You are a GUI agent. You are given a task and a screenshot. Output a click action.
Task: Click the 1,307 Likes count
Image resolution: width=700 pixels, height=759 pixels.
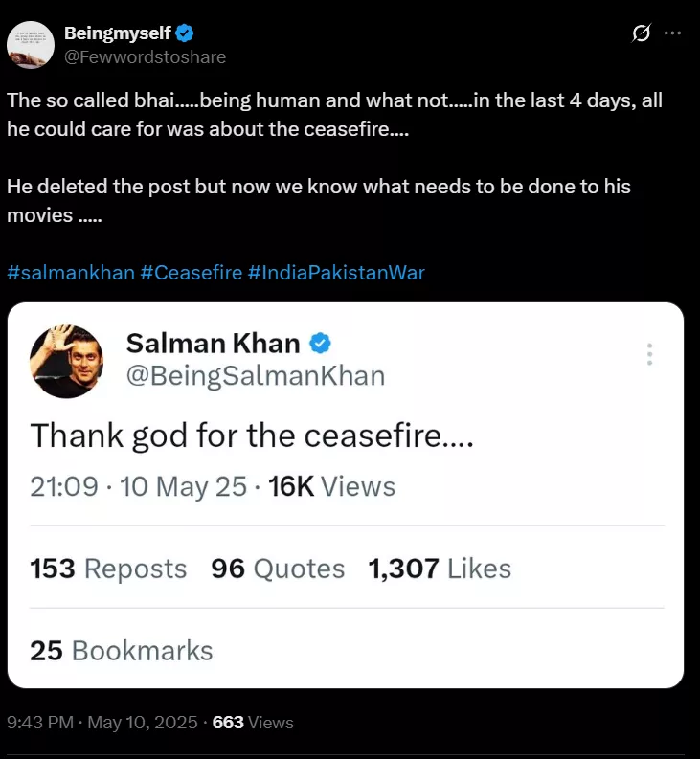(440, 569)
